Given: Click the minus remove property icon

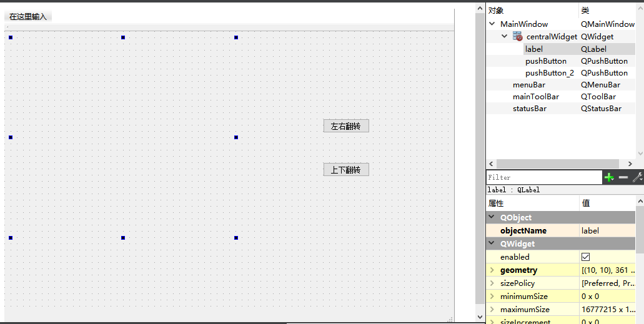Looking at the screenshot, I should [x=623, y=177].
